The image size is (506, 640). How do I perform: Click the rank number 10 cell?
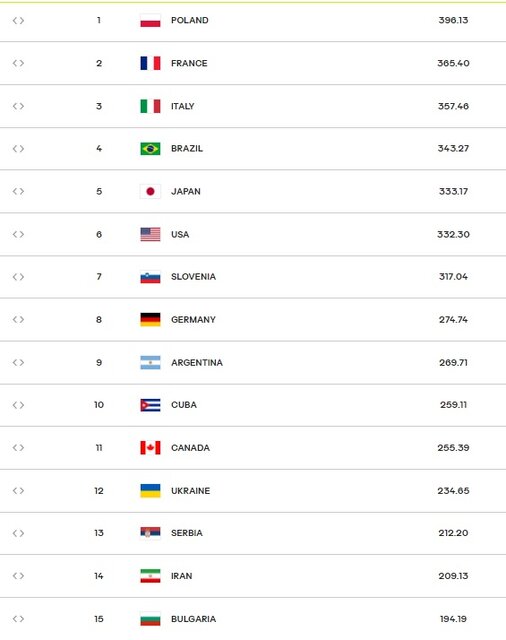(99, 405)
